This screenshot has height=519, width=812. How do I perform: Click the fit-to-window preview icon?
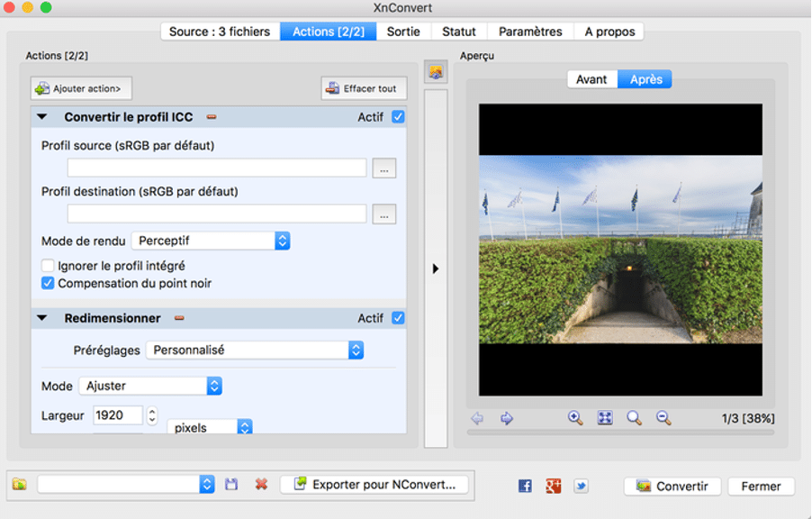605,418
